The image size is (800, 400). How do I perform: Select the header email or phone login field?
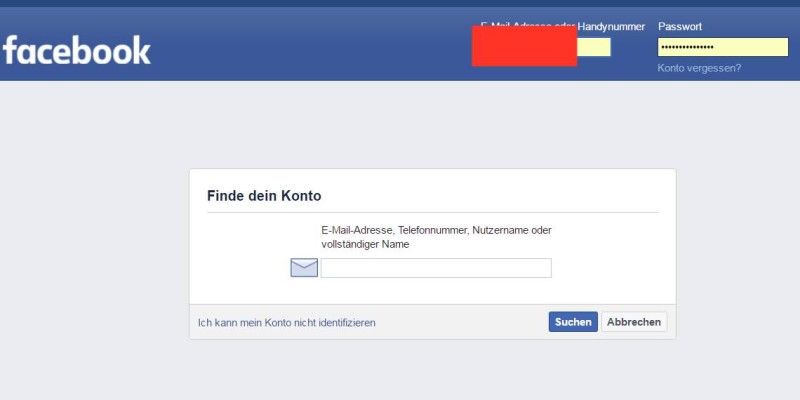[594, 47]
